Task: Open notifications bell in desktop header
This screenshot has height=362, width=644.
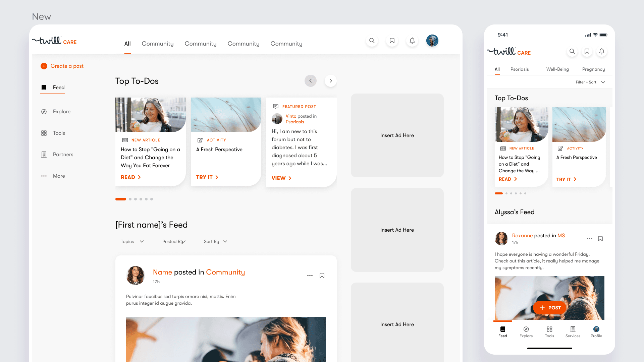Action: [412, 41]
